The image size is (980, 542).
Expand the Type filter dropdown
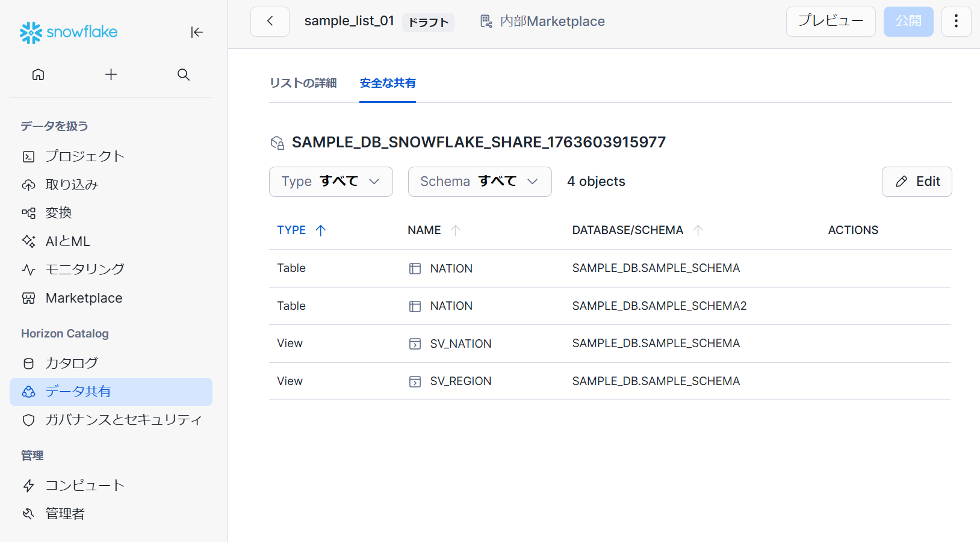click(x=330, y=182)
